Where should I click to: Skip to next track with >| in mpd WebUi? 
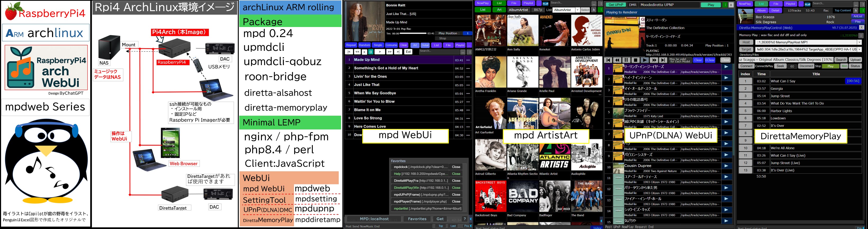pyautogui.click(x=398, y=52)
